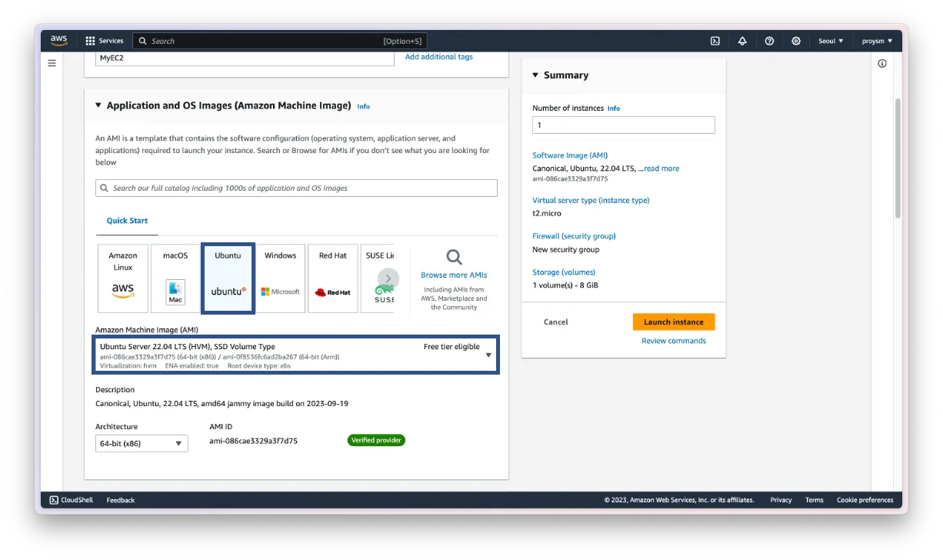The height and width of the screenshot is (560, 943).
Task: Open the Terms link
Action: coord(815,500)
